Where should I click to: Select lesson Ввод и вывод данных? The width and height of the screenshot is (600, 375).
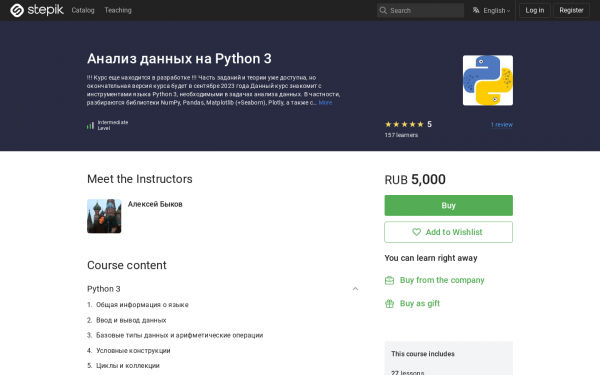pos(131,320)
